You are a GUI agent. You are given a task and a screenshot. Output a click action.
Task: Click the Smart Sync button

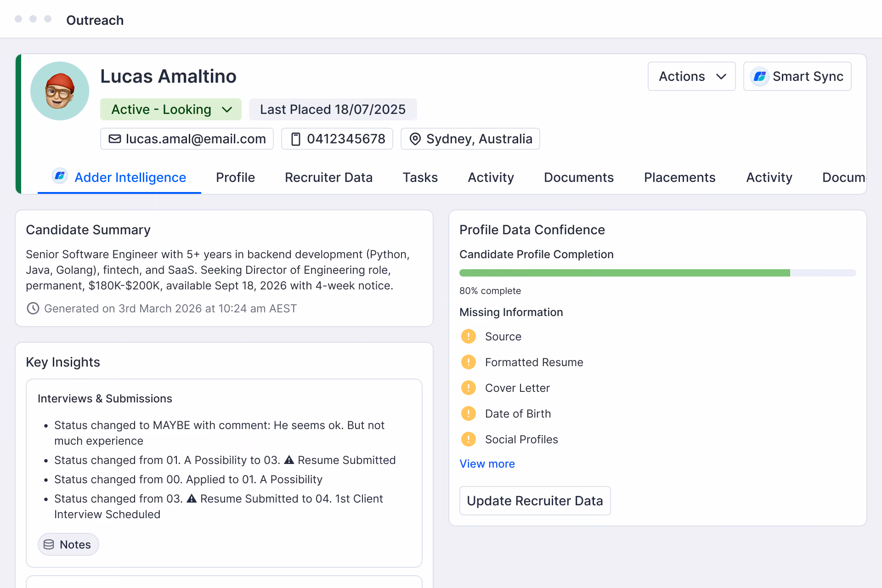(797, 76)
